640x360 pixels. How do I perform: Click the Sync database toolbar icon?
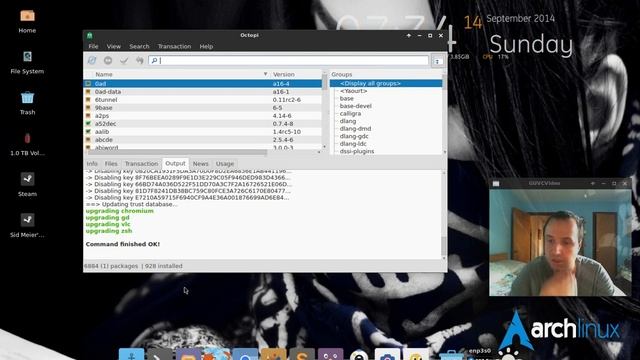click(92, 60)
